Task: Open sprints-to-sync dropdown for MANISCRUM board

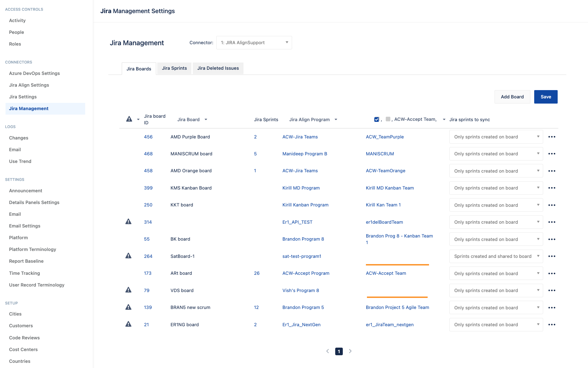Action: tap(496, 154)
